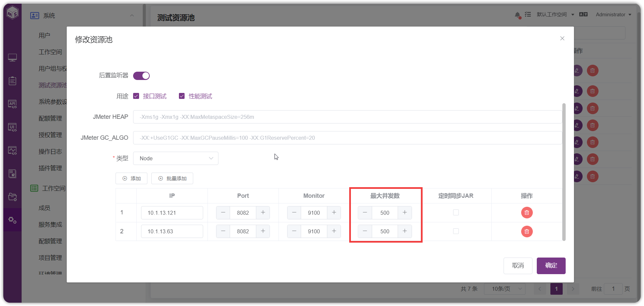
Task: Open the UI testing sidebar icon
Action: 13,127
